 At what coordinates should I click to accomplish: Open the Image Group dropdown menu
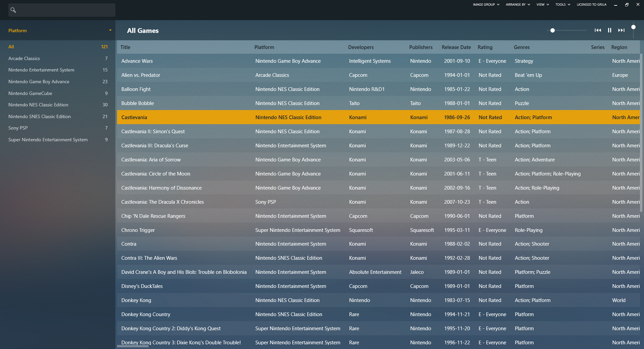tap(486, 4)
